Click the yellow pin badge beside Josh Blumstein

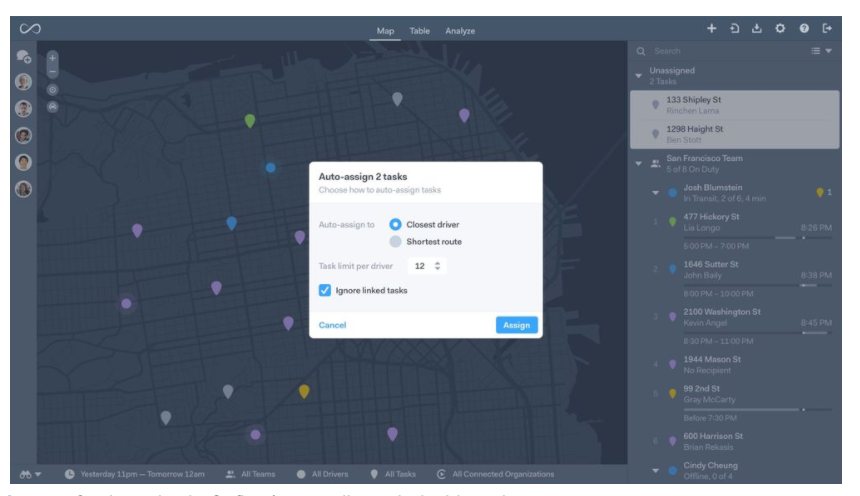(820, 193)
